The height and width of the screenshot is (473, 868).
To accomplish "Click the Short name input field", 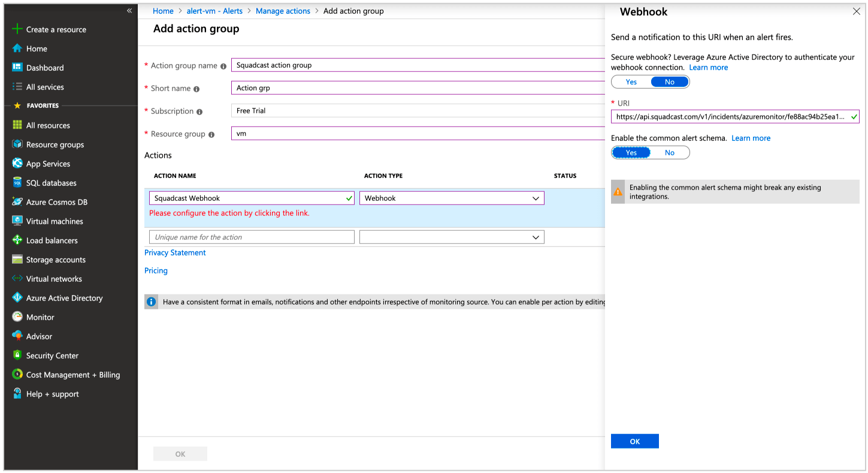I will (418, 88).
